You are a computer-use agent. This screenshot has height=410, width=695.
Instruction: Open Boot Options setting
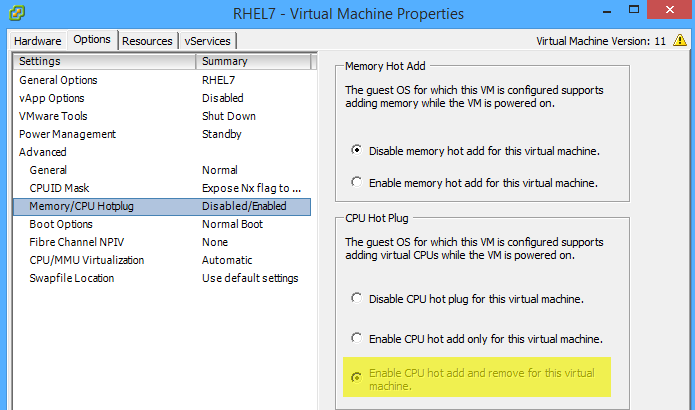point(61,224)
